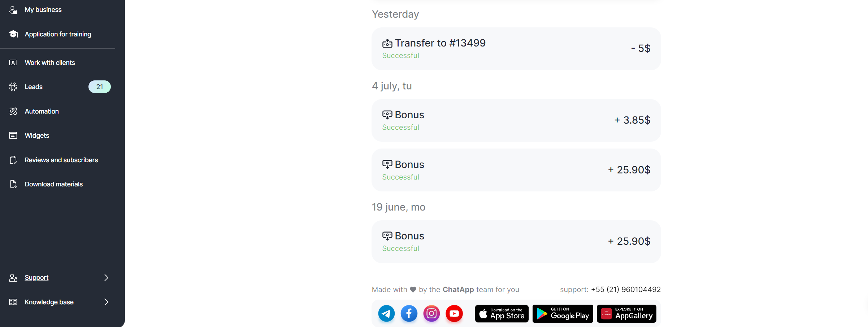The width and height of the screenshot is (868, 327).
Task: Click the Huawei AppGallery button
Action: (x=626, y=314)
